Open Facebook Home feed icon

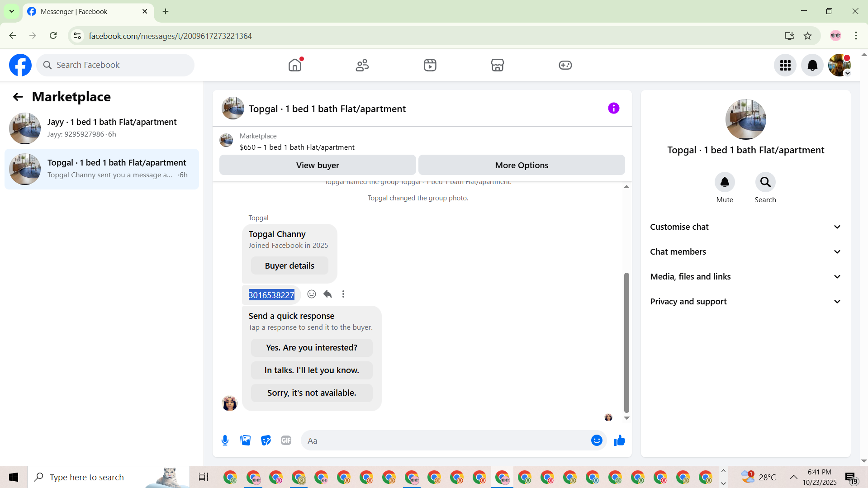[295, 65]
